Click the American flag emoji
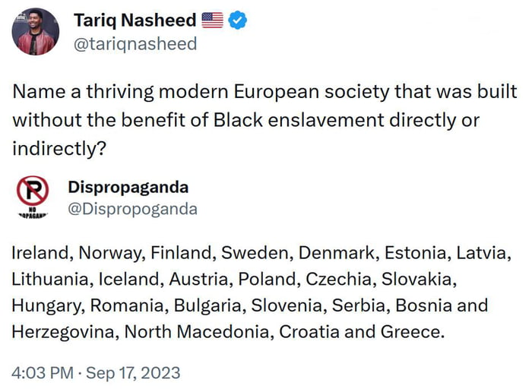The image size is (532, 392). pyautogui.click(x=213, y=21)
